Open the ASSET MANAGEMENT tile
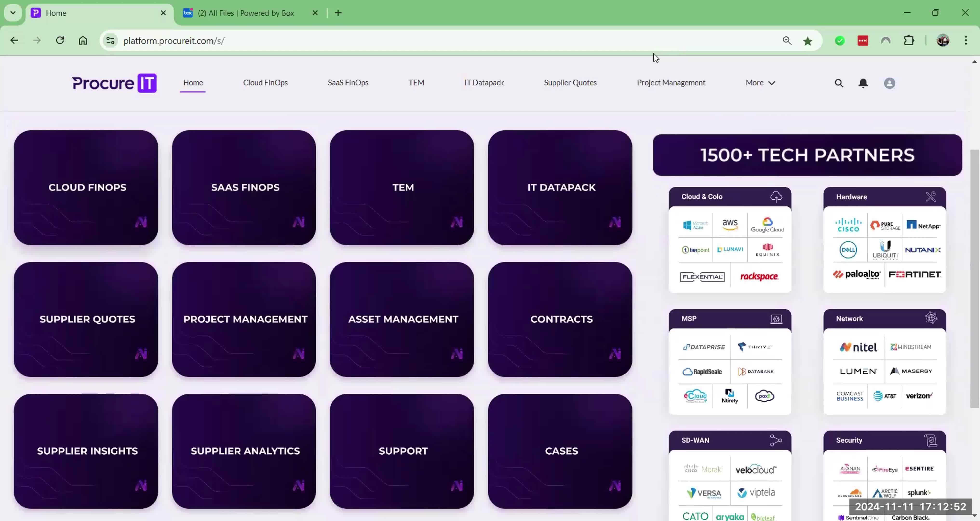This screenshot has height=521, width=980. (402, 319)
